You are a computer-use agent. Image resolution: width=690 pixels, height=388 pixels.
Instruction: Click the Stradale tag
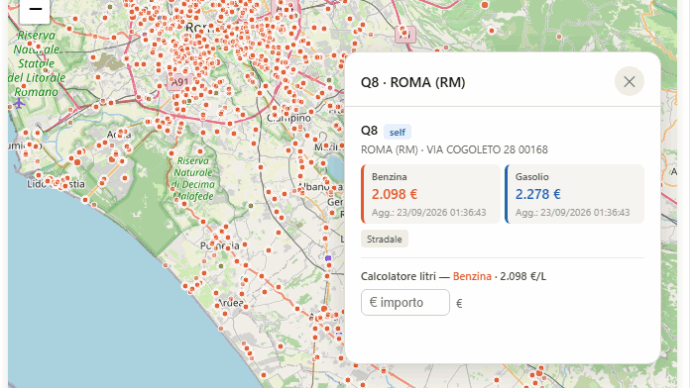pos(385,239)
